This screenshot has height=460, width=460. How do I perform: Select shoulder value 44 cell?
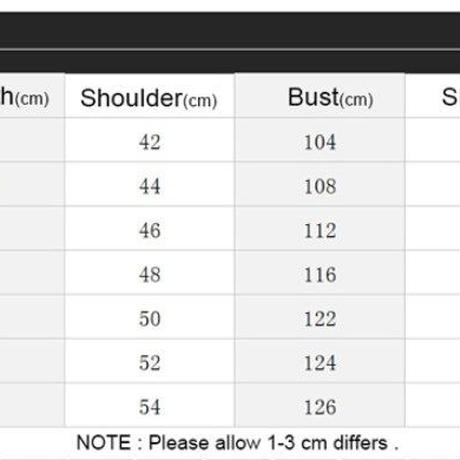pyautogui.click(x=150, y=184)
